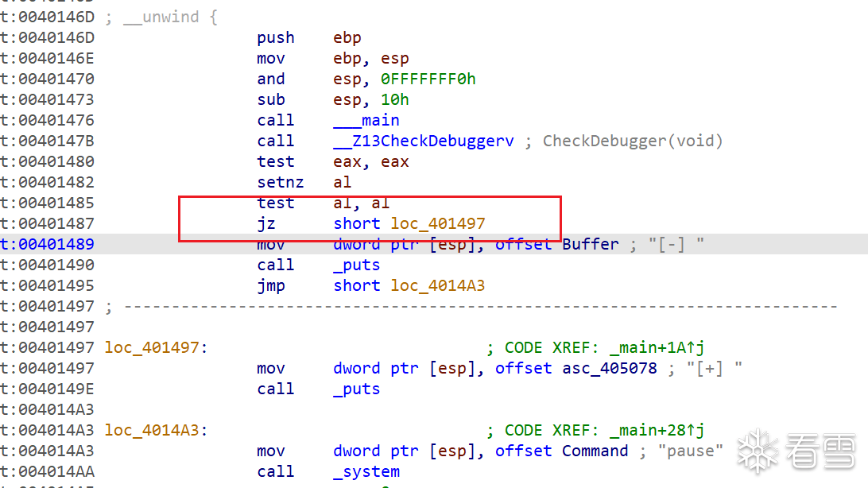Select loc_4014A3 in the jmp instruction
The width and height of the screenshot is (868, 488).
pyautogui.click(x=437, y=285)
